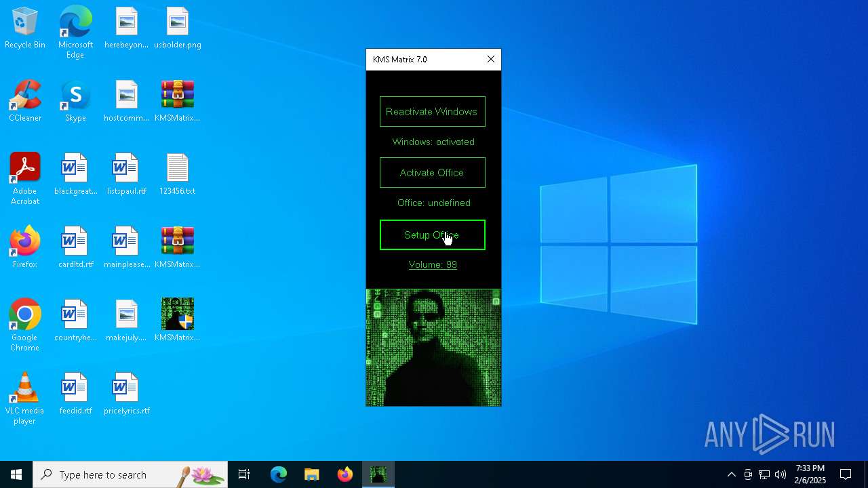The width and height of the screenshot is (868, 488).
Task: Select the blackgreat... Word document icon
Action: pyautogui.click(x=75, y=176)
